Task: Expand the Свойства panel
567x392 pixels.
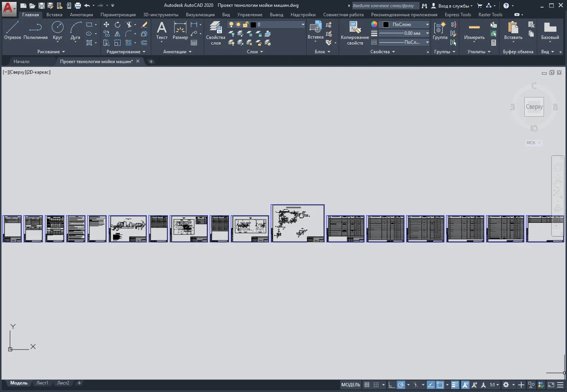Action: (383, 52)
